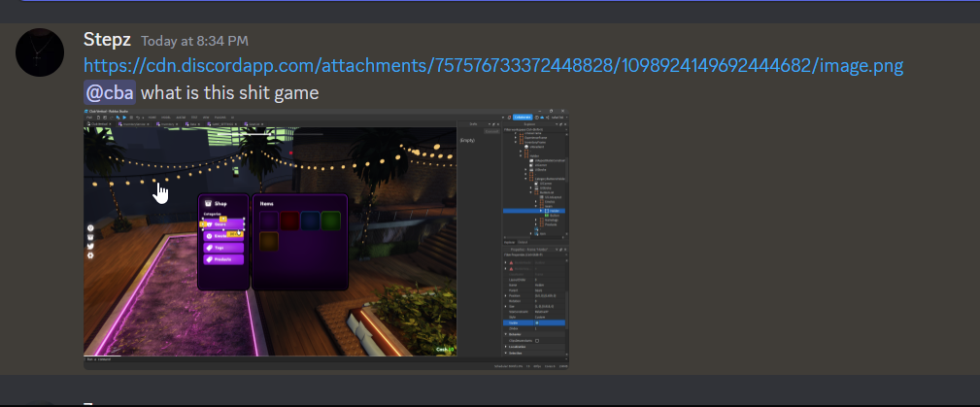Screen dimensions: 980x407
Task: Expand the Position property row
Action: point(505,295)
